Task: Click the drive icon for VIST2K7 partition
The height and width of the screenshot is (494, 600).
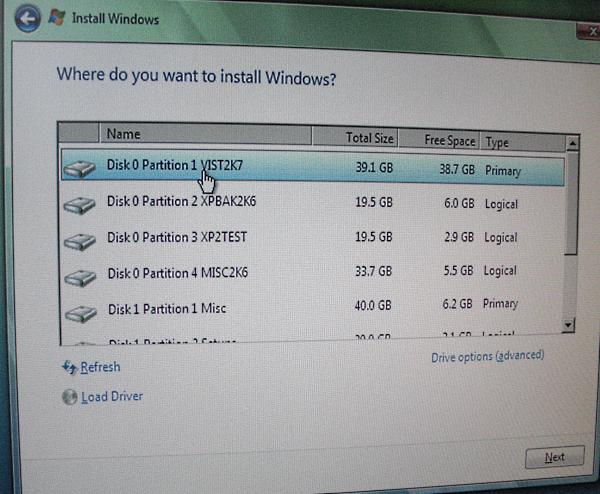Action: pos(79,169)
